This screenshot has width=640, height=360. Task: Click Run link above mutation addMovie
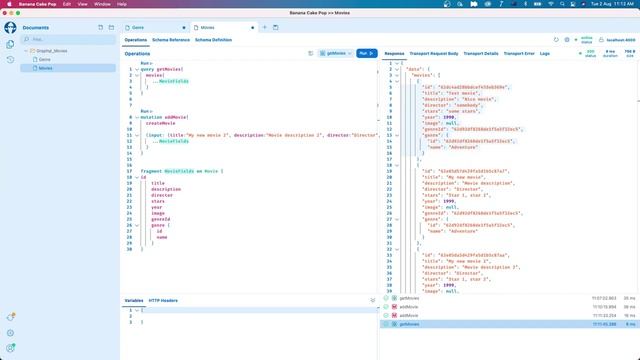point(146,111)
